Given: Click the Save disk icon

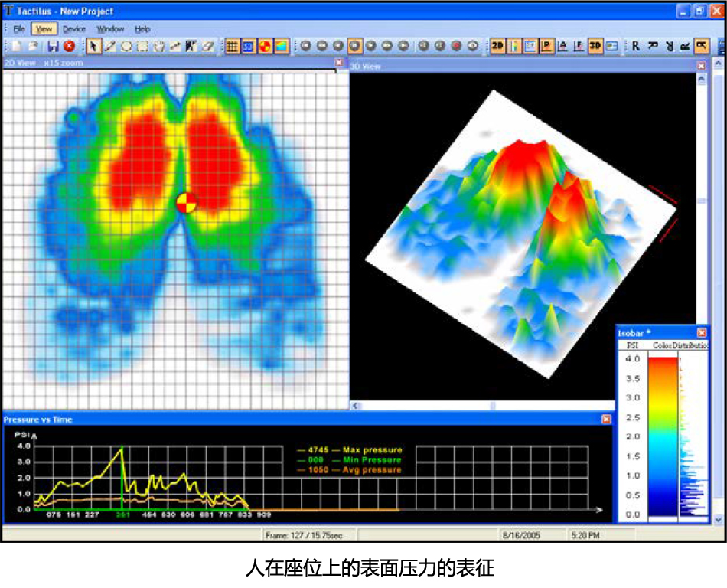Looking at the screenshot, I should 53,46.
